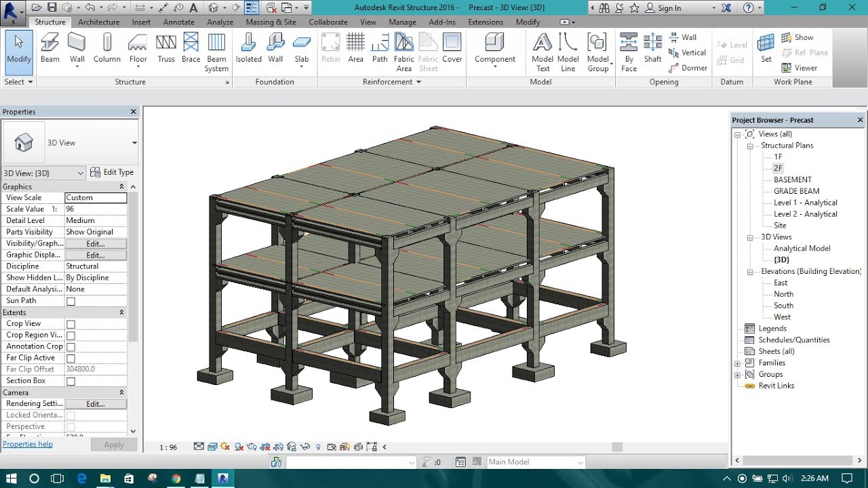Select the Column tool
Screen dimensions: 868x488
[106, 47]
